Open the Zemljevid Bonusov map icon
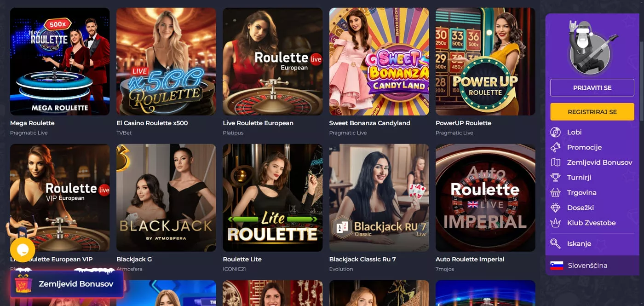644x306 pixels. pyautogui.click(x=556, y=162)
